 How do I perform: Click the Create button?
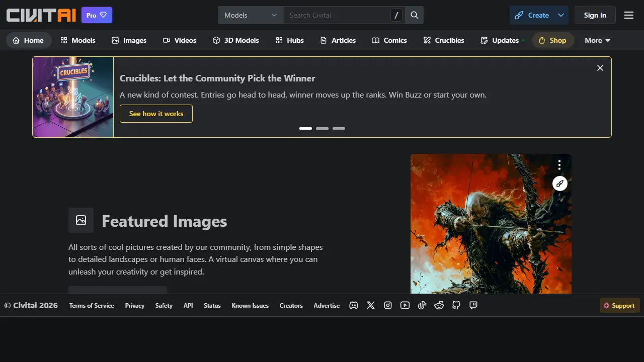[532, 15]
